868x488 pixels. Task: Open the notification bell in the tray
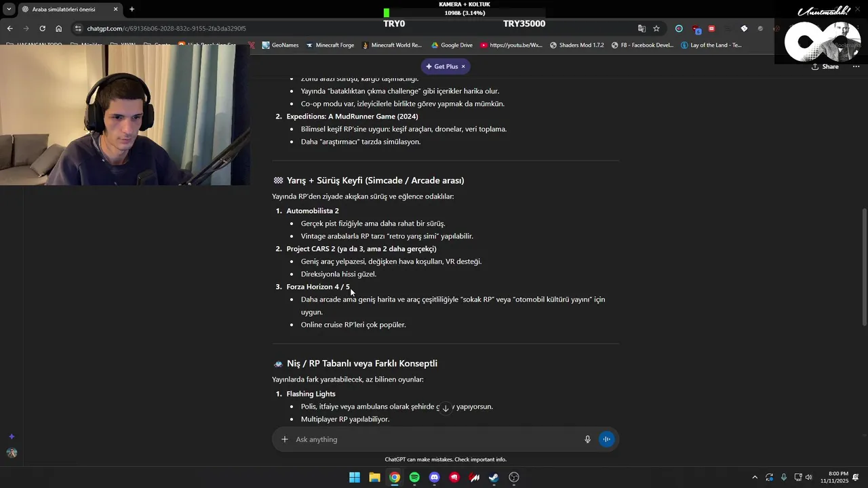(x=857, y=477)
